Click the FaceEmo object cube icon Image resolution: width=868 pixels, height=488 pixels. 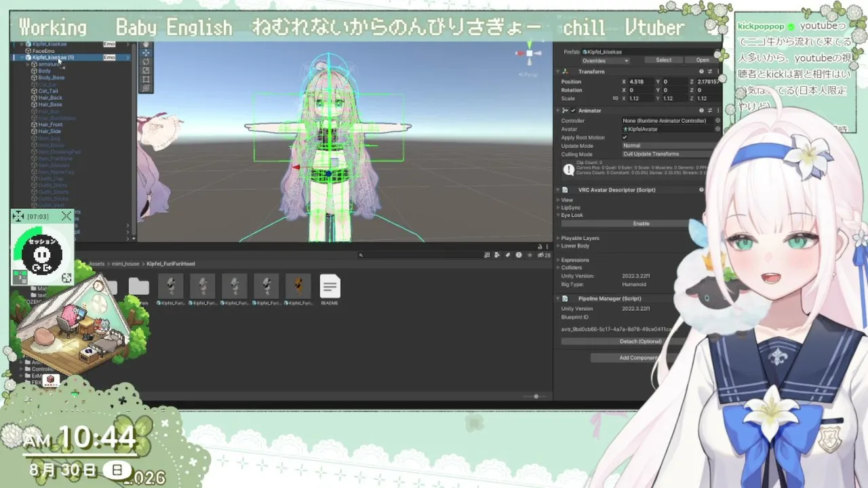click(28, 51)
